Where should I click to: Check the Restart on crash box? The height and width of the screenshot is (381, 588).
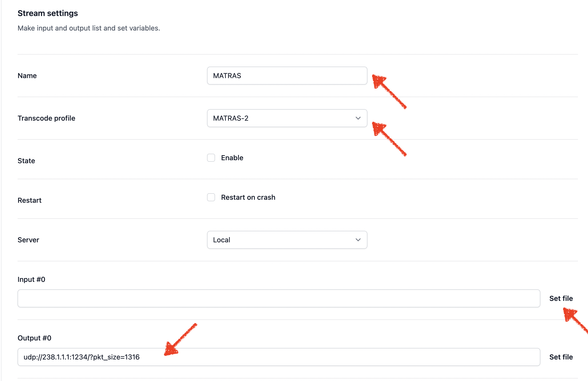pyautogui.click(x=211, y=197)
